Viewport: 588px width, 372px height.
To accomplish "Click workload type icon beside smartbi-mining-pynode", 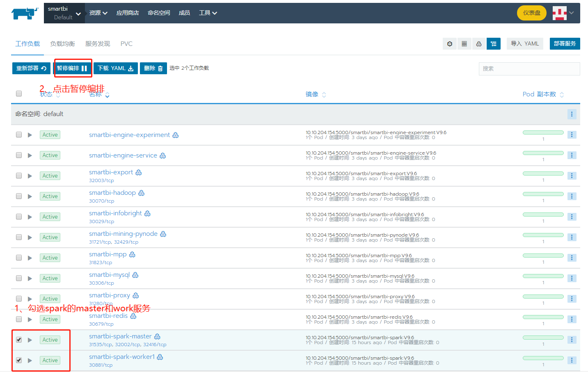I will click(163, 234).
